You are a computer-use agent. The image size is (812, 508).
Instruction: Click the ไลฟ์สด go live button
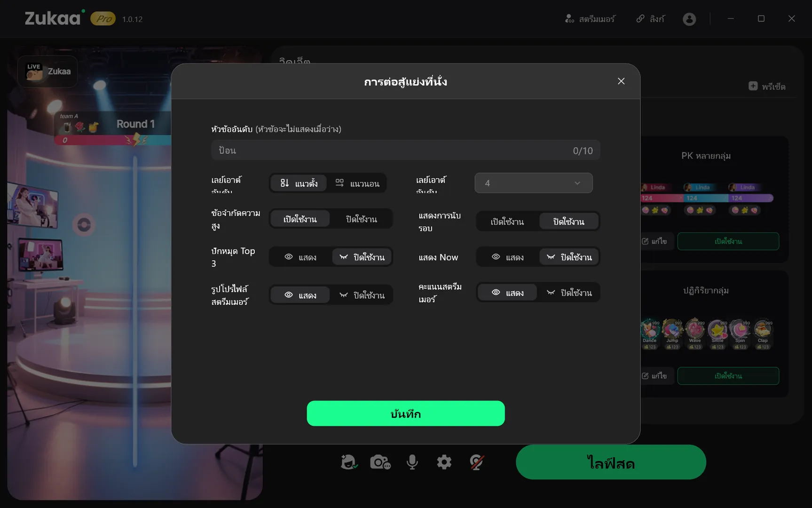tap(610, 463)
